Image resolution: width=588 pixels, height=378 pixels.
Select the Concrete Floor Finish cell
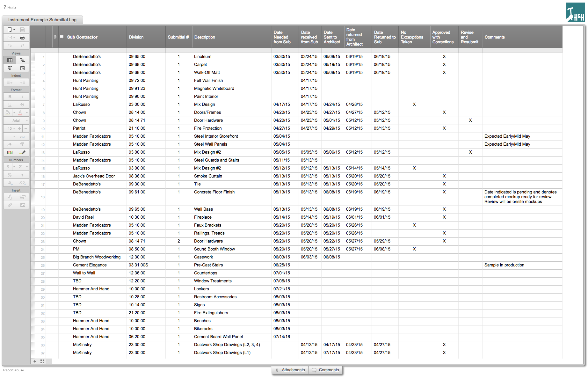232,197
